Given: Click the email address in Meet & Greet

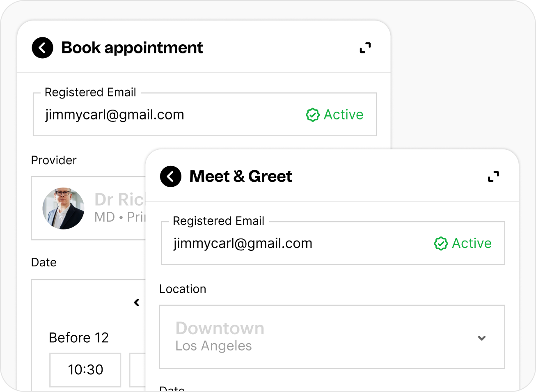Looking at the screenshot, I should click(243, 243).
